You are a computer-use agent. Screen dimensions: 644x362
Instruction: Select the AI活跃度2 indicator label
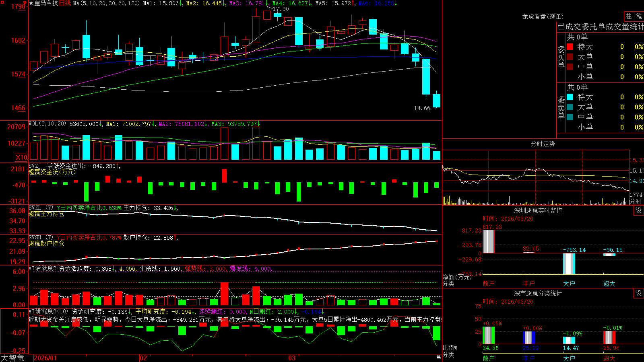pyautogui.click(x=43, y=268)
